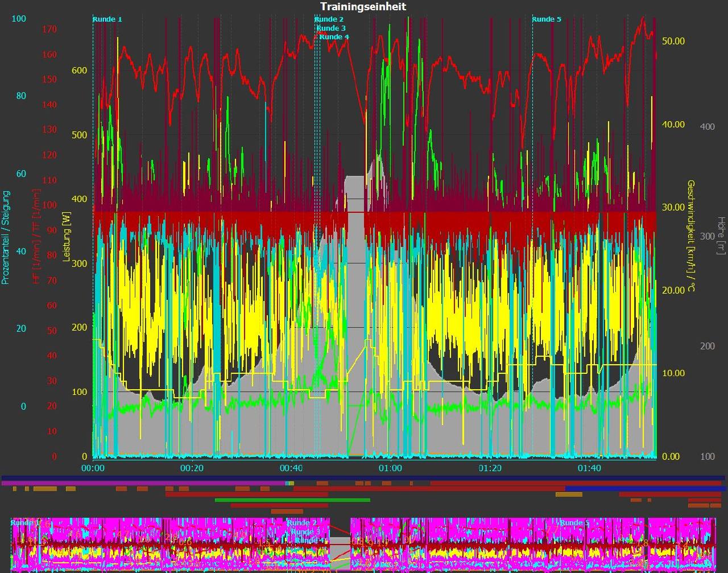Select the Runde 4 lap label
The height and width of the screenshot is (573, 728).
point(334,37)
